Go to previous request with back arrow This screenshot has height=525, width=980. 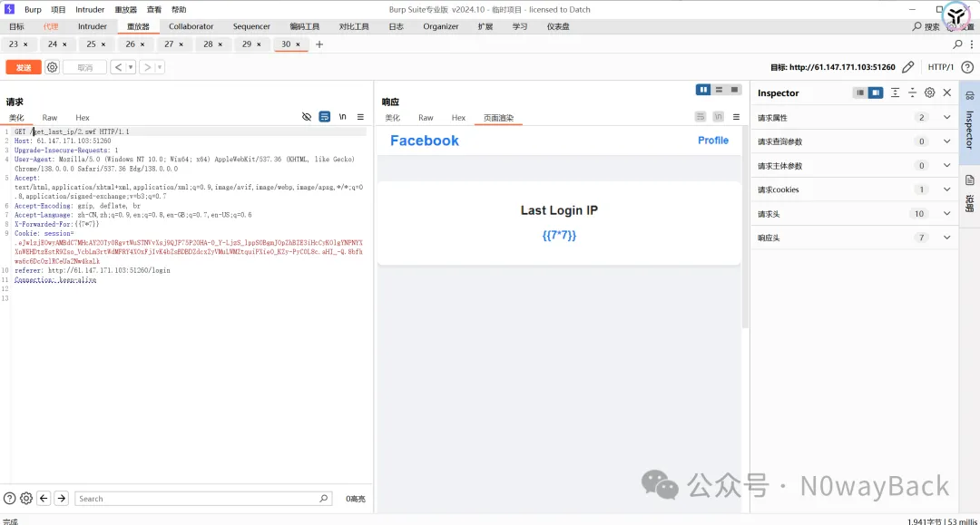pos(118,67)
